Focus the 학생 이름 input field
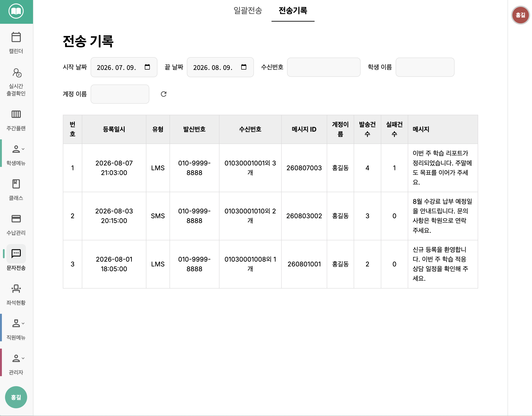 pyautogui.click(x=425, y=67)
